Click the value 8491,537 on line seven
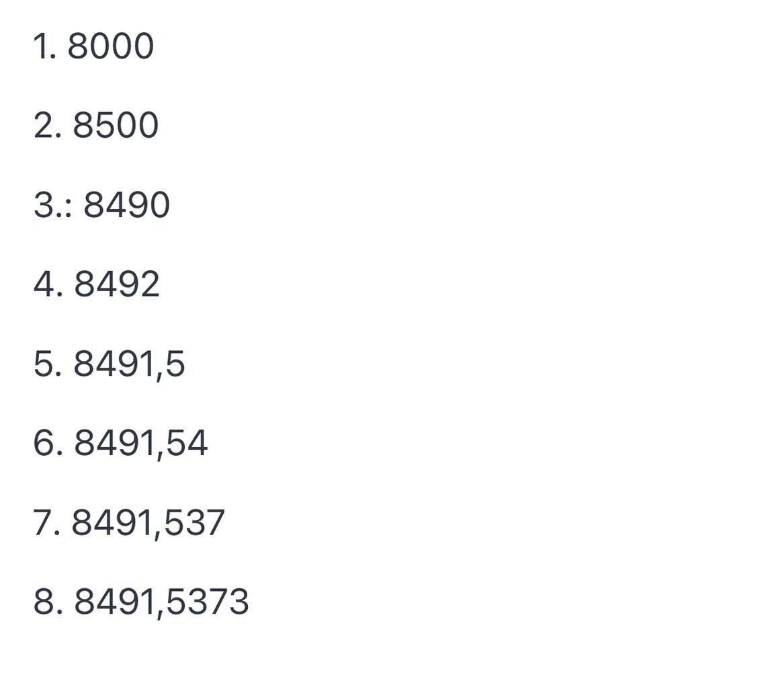Viewport: 784px width, 685px height. (148, 524)
